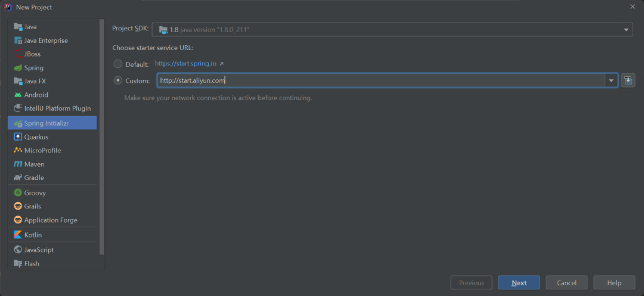
Task: Click the history icon beside custom URL
Action: tap(628, 80)
